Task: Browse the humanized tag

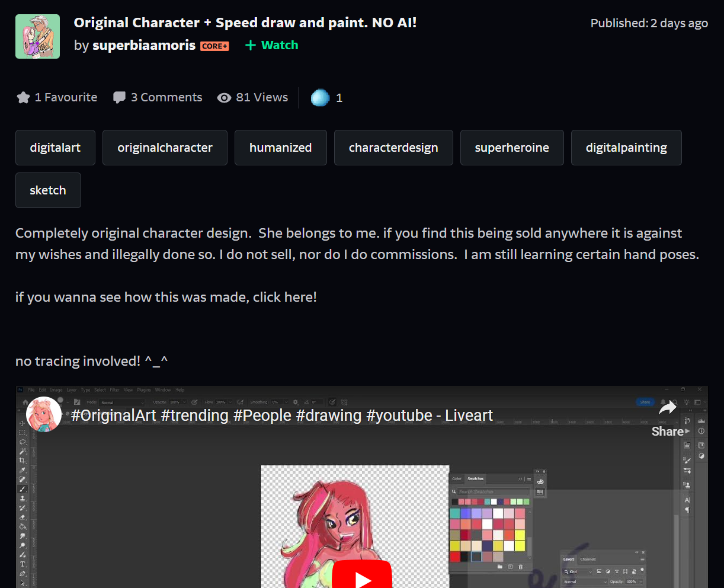Action: pyautogui.click(x=280, y=148)
